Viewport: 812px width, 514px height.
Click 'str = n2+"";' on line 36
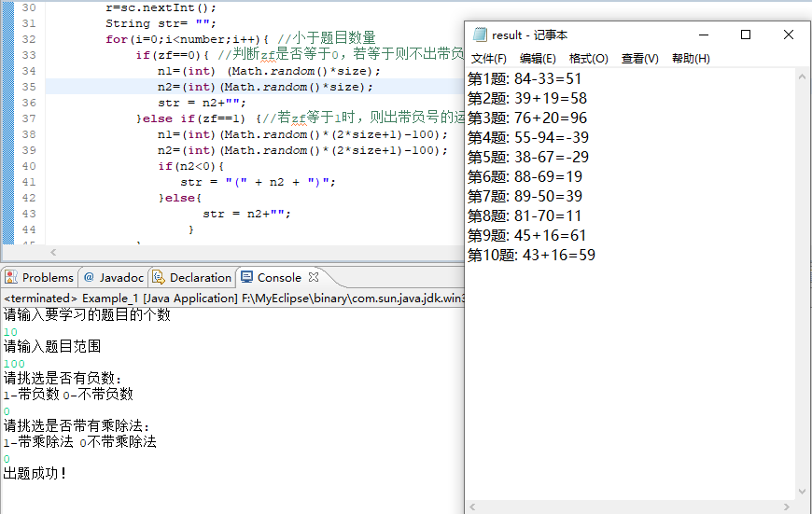[x=202, y=103]
